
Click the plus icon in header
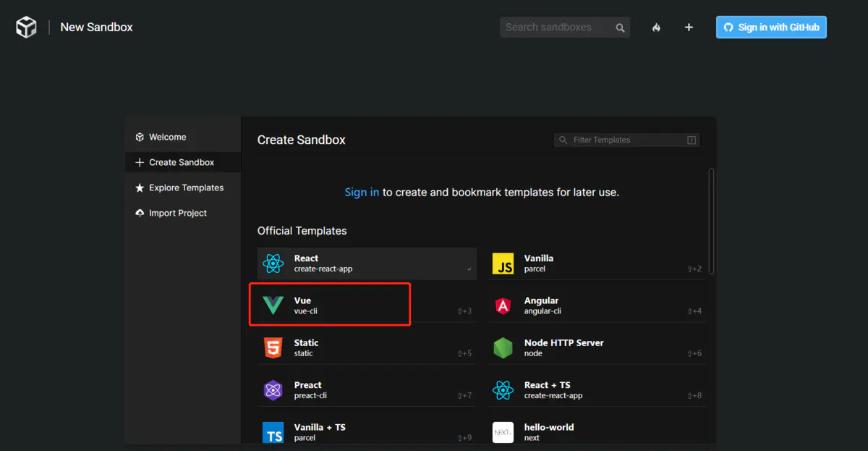coord(689,28)
